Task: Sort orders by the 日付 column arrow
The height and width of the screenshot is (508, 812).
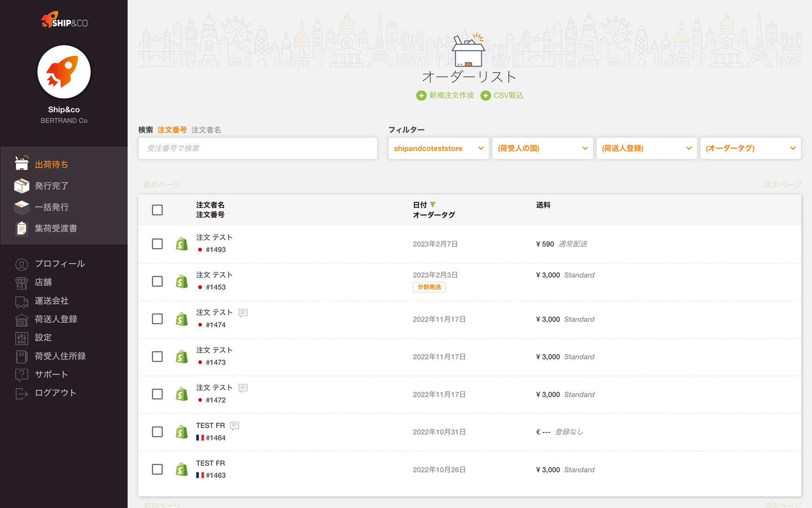Action: click(433, 205)
